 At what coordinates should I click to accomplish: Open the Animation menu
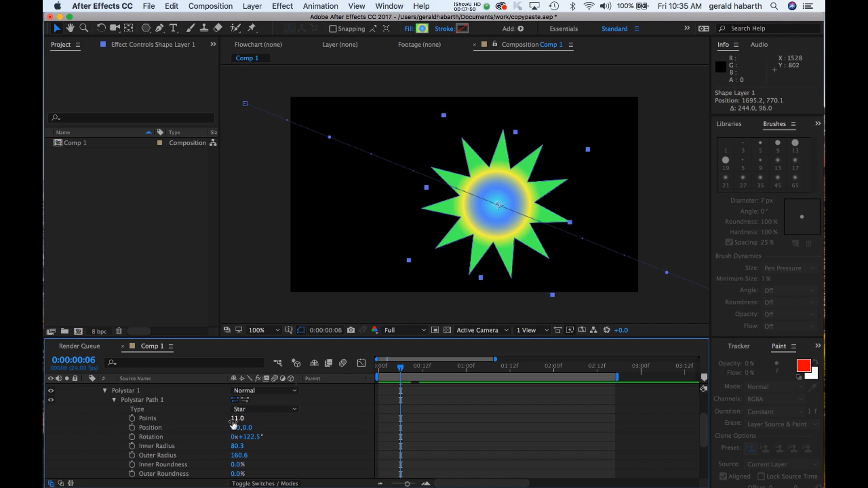[320, 6]
